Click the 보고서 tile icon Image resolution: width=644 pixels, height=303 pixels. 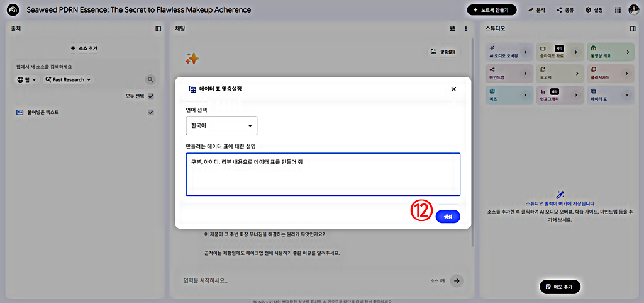tap(543, 69)
